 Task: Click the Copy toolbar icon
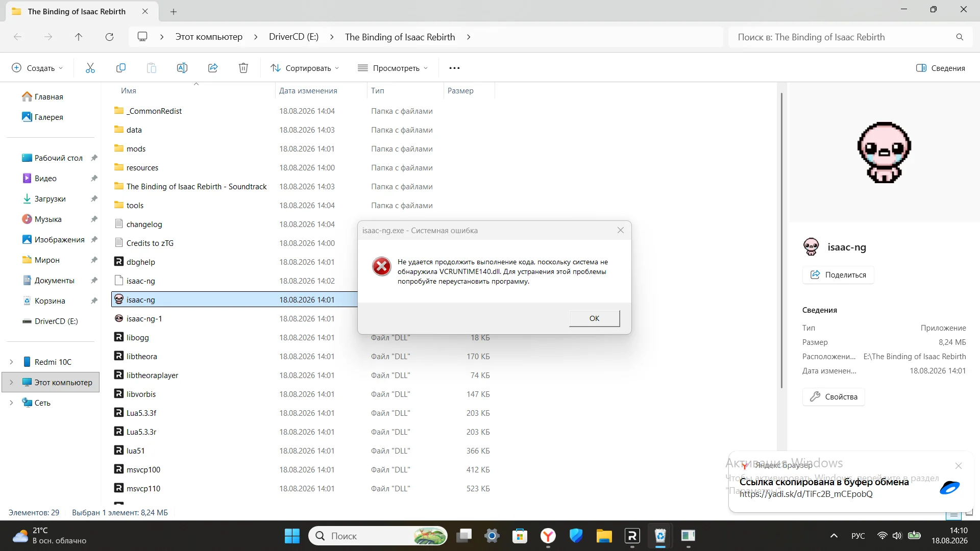pos(121,68)
